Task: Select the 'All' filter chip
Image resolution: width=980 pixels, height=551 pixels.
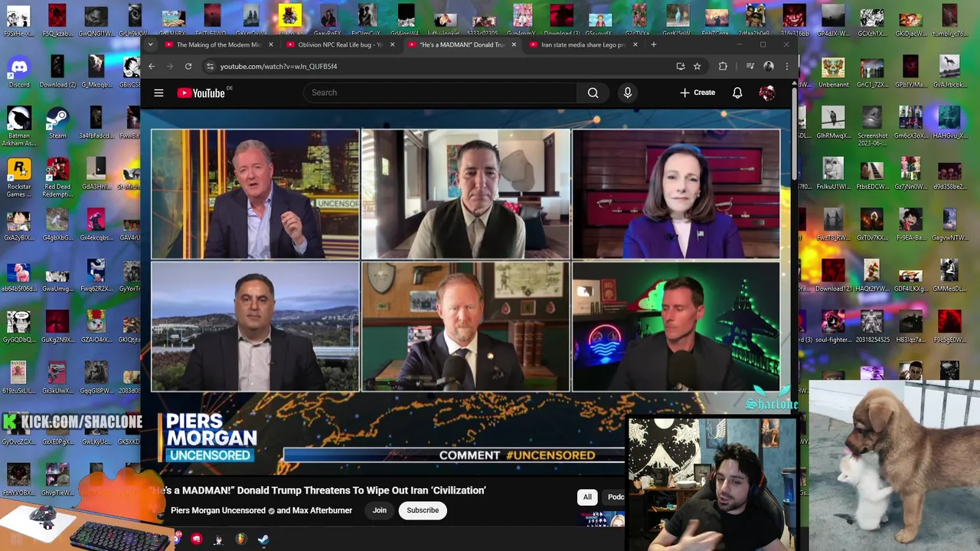Action: point(587,497)
